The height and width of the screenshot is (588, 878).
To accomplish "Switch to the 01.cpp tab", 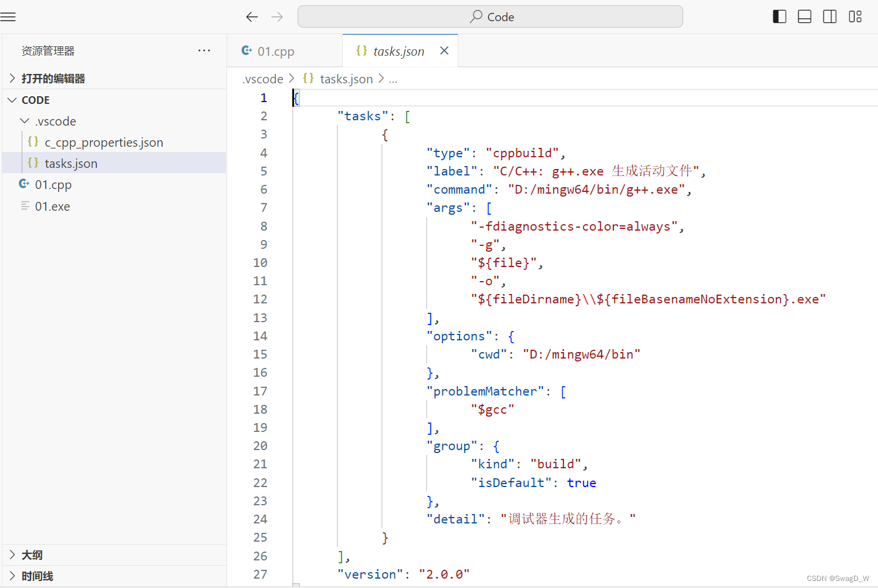I will [276, 51].
